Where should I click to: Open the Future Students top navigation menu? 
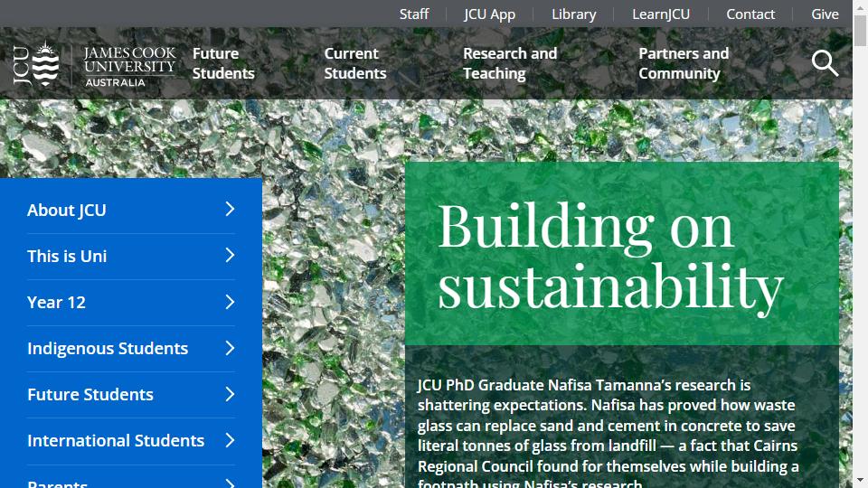tap(223, 63)
